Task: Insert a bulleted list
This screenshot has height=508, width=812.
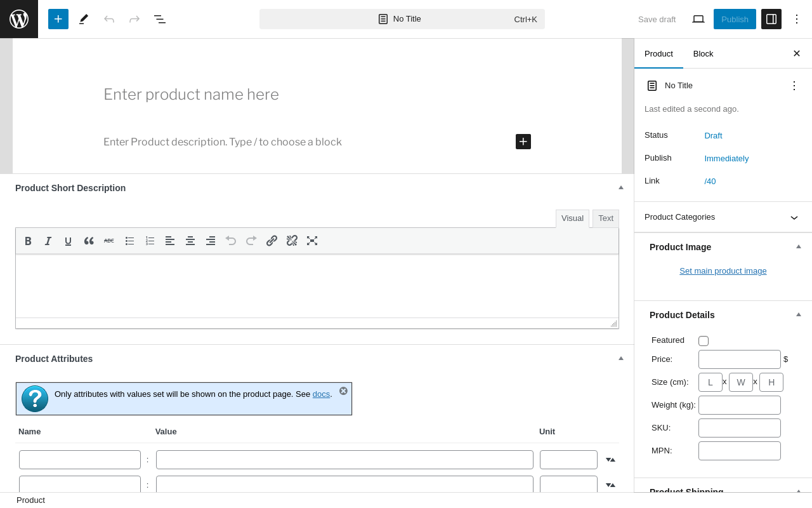Action: click(x=129, y=241)
